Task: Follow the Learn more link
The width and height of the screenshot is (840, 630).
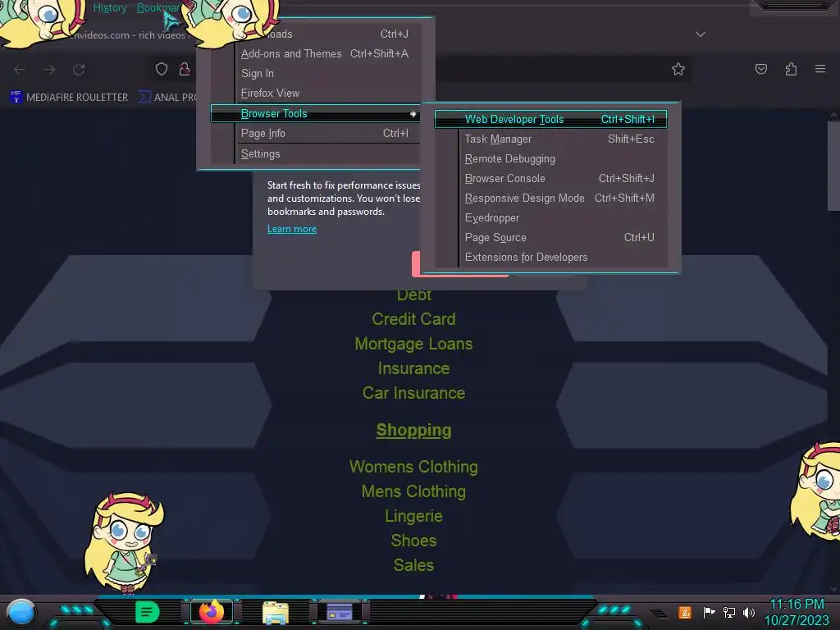Action: 292,229
